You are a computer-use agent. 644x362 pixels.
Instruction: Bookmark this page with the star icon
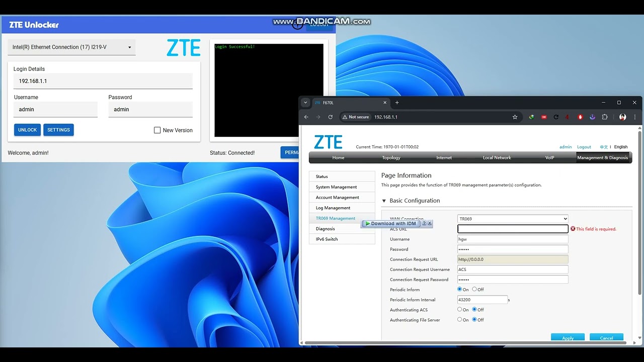click(x=515, y=117)
